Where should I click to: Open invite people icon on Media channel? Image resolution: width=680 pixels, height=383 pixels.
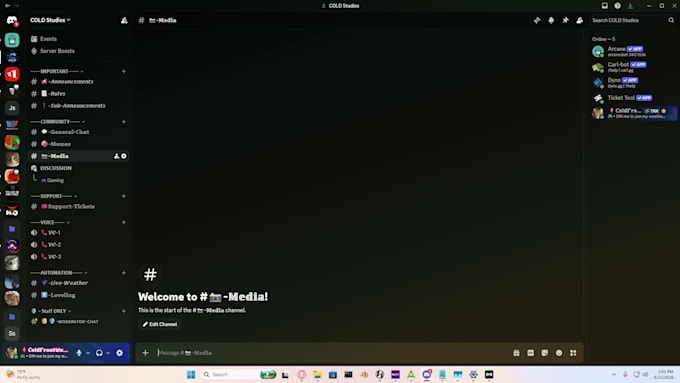(x=116, y=156)
